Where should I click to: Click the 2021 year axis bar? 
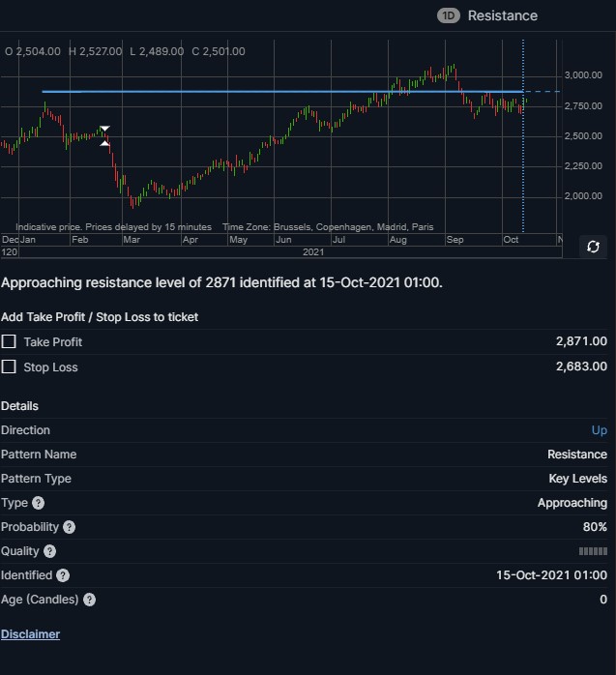click(290, 252)
